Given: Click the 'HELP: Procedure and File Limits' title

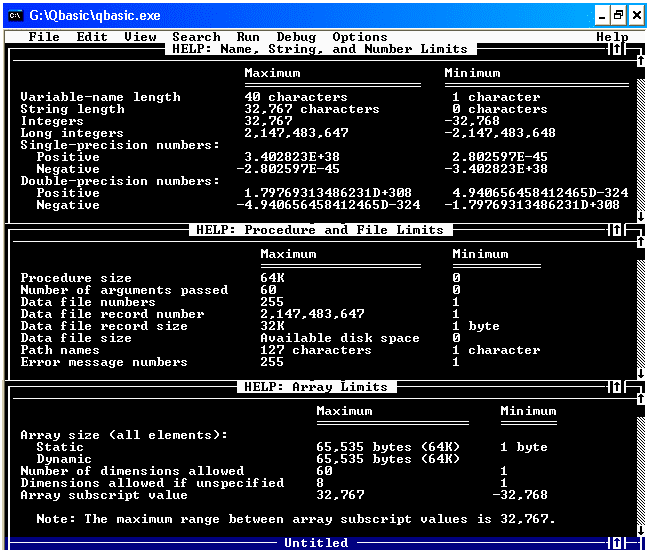Looking at the screenshot, I should [x=320, y=230].
